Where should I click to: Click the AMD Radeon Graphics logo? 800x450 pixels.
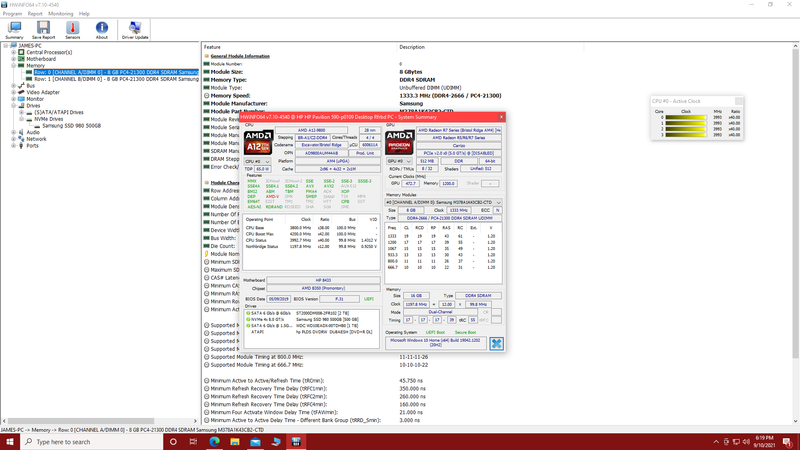click(x=399, y=142)
